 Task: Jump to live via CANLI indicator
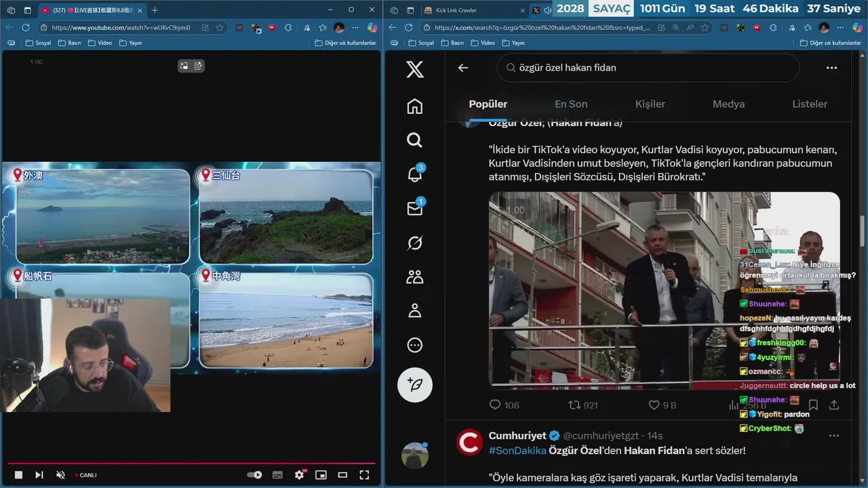(86, 475)
